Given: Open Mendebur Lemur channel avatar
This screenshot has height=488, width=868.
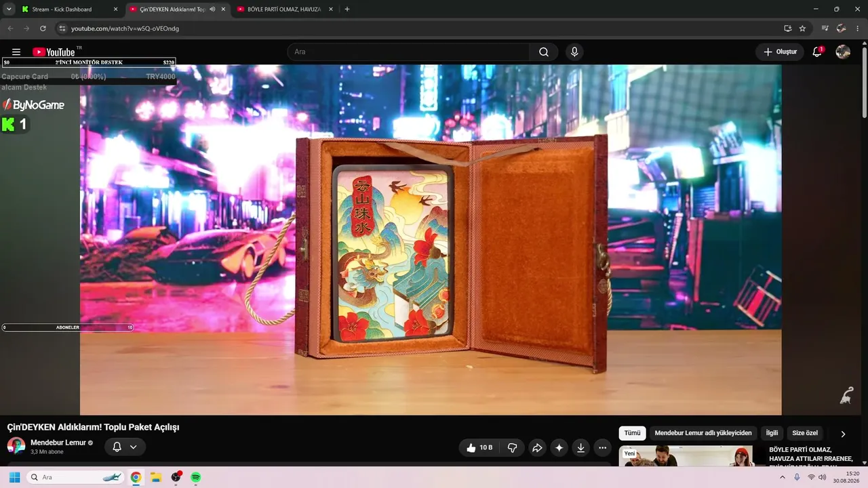Looking at the screenshot, I should [16, 446].
